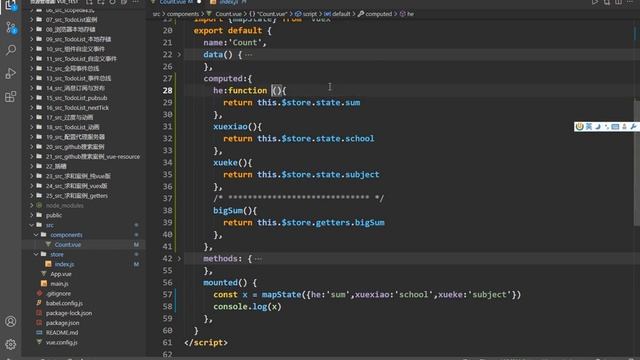Open the Explorer view icon
Screen dimensions: 640x360
click(x=11, y=5)
